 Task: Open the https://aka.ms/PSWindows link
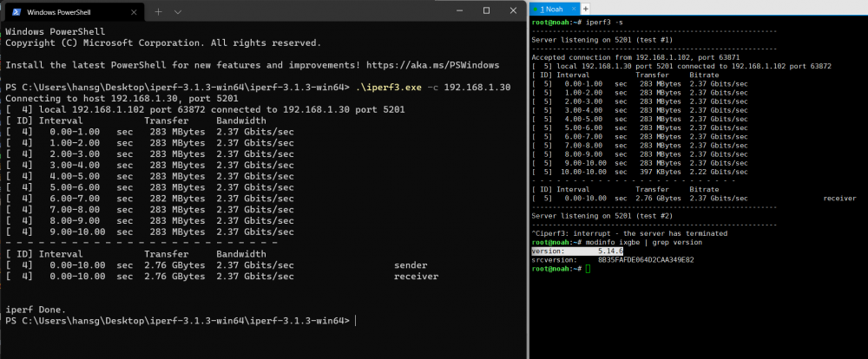[433, 65]
